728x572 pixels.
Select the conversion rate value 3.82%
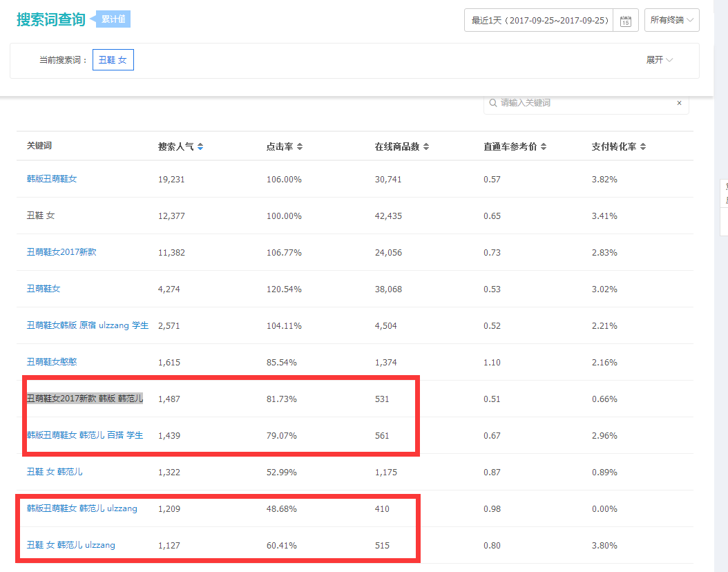(x=604, y=179)
